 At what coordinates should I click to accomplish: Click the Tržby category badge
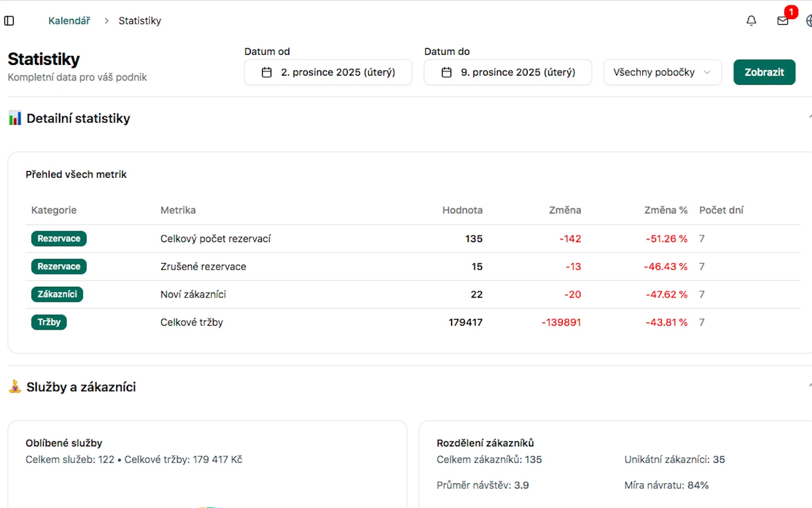(x=49, y=322)
